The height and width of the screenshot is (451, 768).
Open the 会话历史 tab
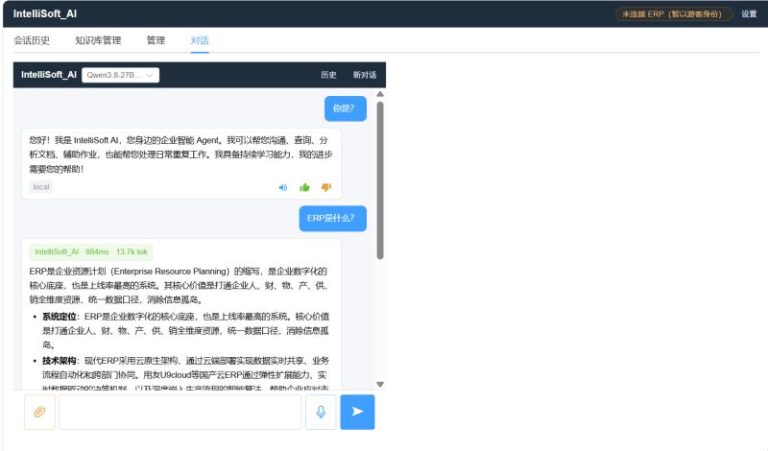click(x=32, y=40)
